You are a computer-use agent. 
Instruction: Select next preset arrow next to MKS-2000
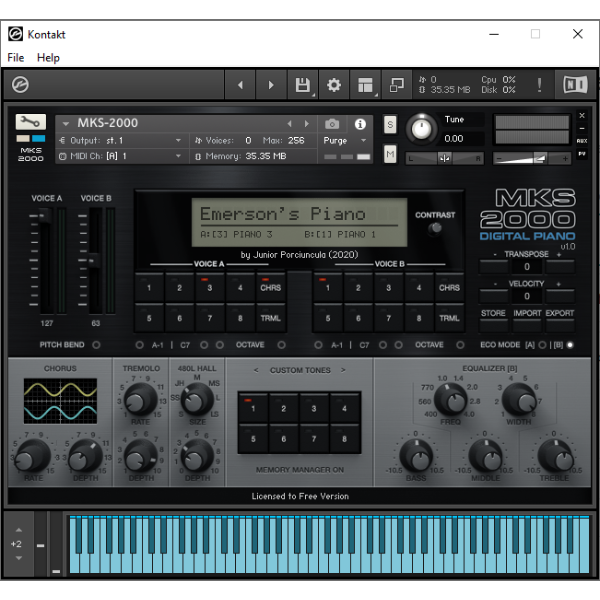[x=307, y=124]
